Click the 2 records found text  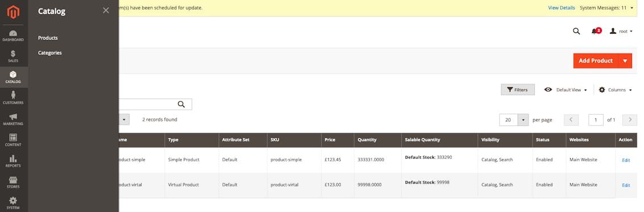[x=160, y=120]
